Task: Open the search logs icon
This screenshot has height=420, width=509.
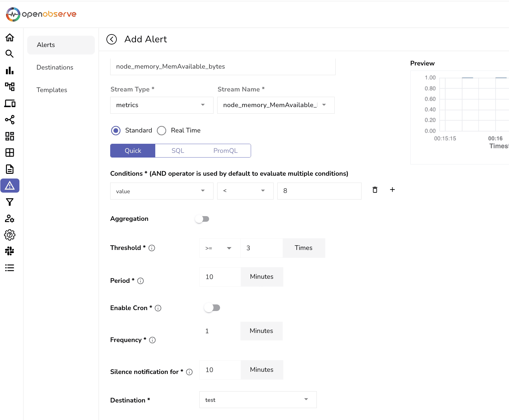Action: point(10,54)
